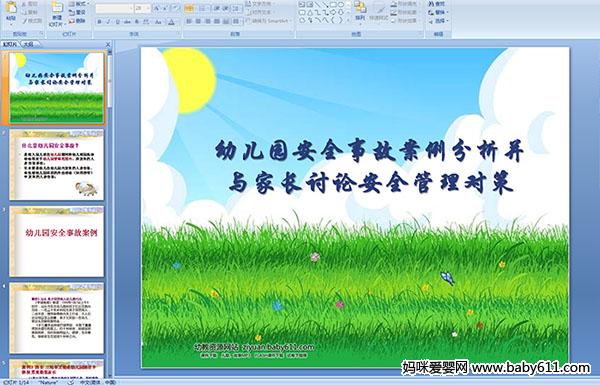Switch to the Slides tab in pane
Image resolution: width=600 pixels, height=385 pixels.
pos(10,44)
